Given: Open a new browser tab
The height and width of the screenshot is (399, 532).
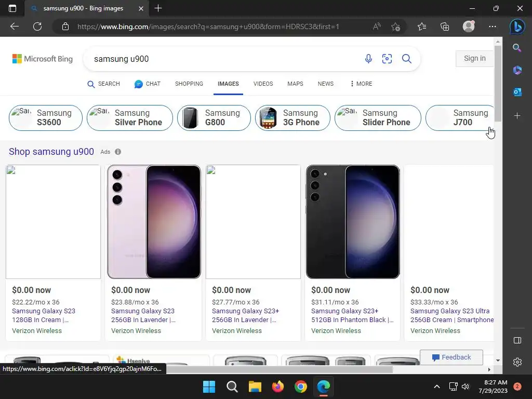Looking at the screenshot, I should [158, 8].
